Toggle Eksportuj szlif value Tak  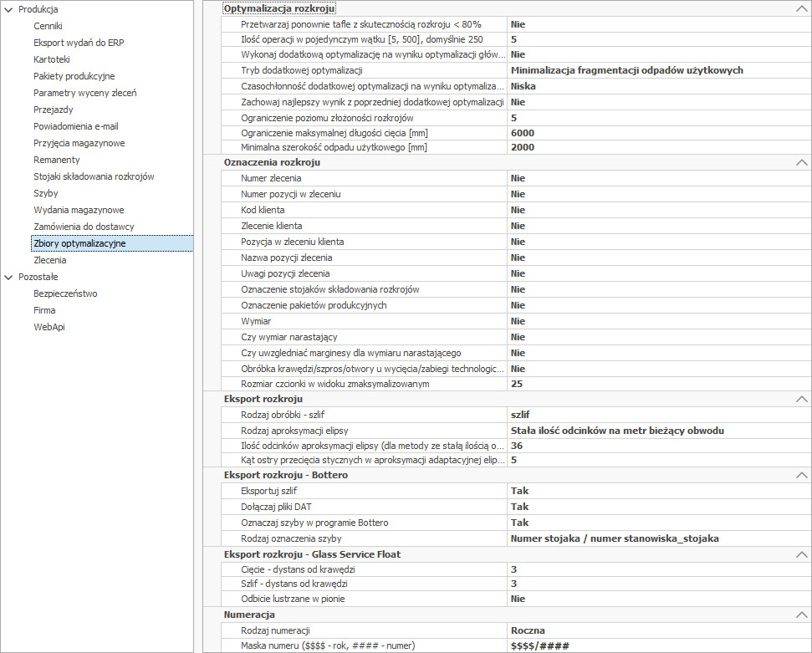tap(656, 491)
